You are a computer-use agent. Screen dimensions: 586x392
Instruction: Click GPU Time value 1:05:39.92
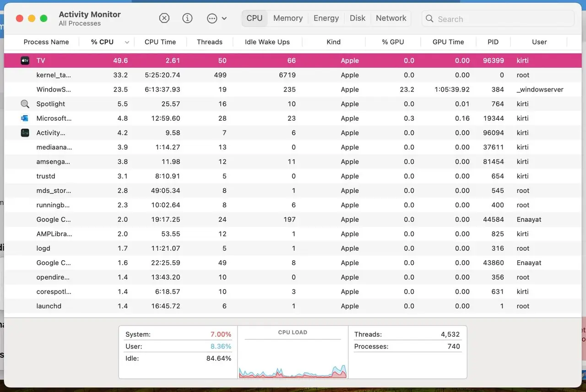point(452,90)
